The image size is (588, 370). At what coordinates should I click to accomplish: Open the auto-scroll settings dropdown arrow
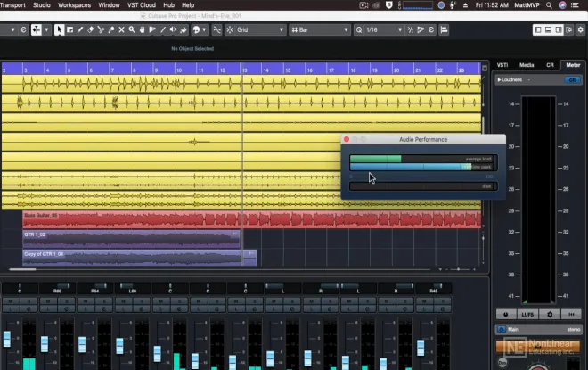tap(46, 29)
